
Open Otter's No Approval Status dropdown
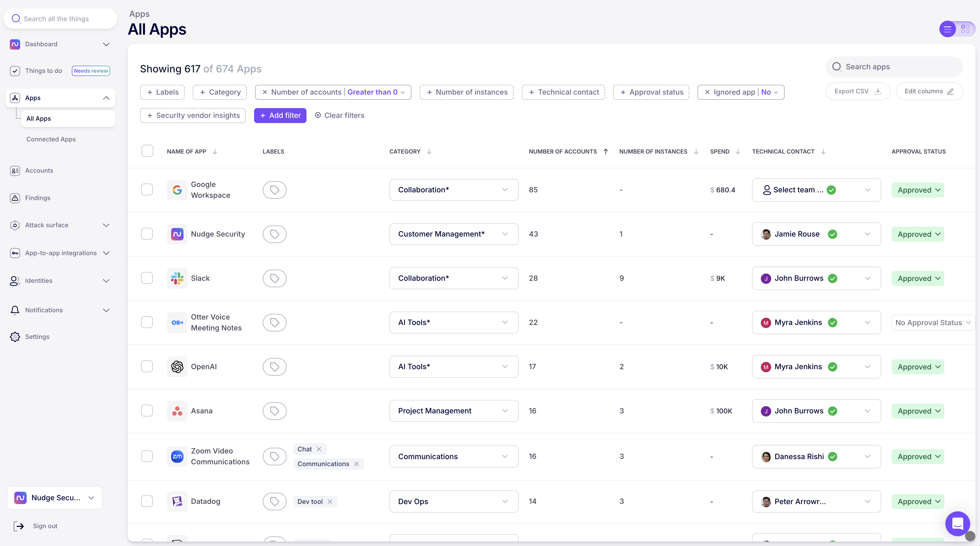coord(932,323)
